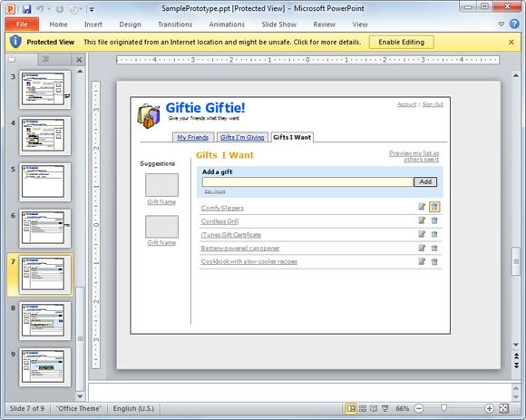Go to previous slide double-arrow button
The height and width of the screenshot is (420, 526).
pos(516,356)
